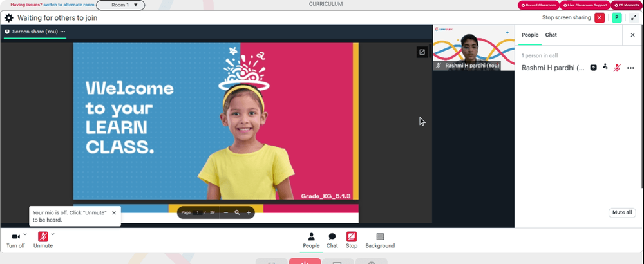Screen dimensions: 644x264
Task: Expand camera options chevron
Action: (25, 234)
